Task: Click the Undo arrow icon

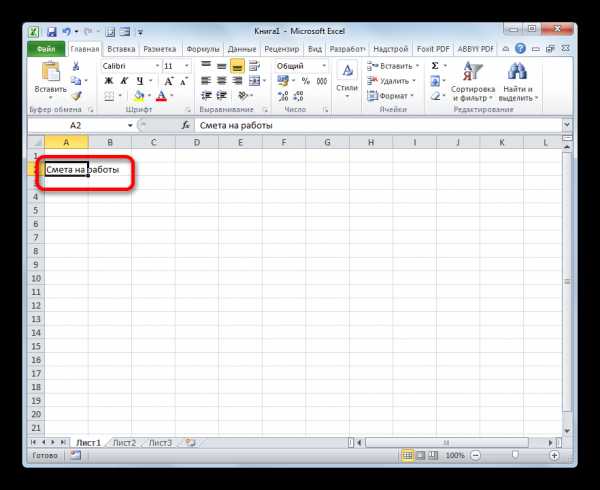Action: [x=67, y=32]
